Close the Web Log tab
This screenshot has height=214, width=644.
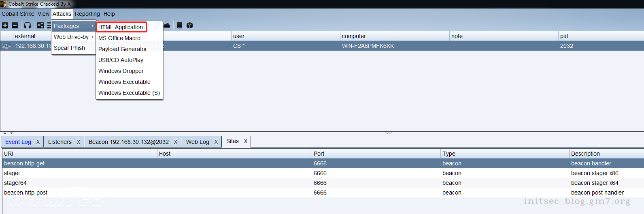point(216,142)
